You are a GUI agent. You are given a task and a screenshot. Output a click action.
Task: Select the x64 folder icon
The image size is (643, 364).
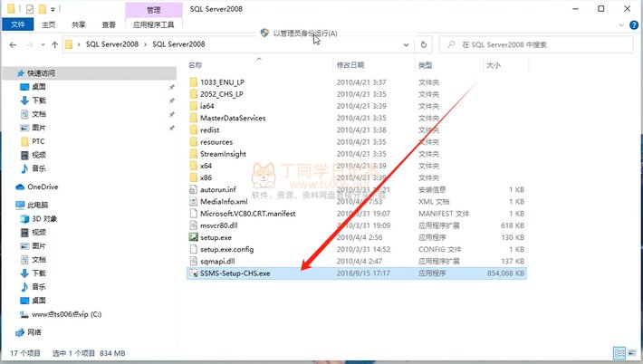click(194, 166)
